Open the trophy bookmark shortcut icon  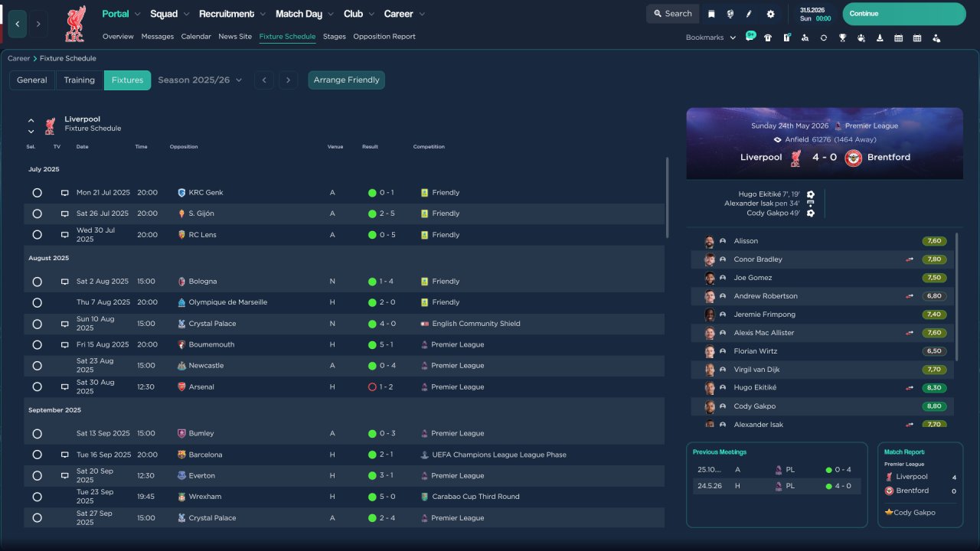click(842, 37)
